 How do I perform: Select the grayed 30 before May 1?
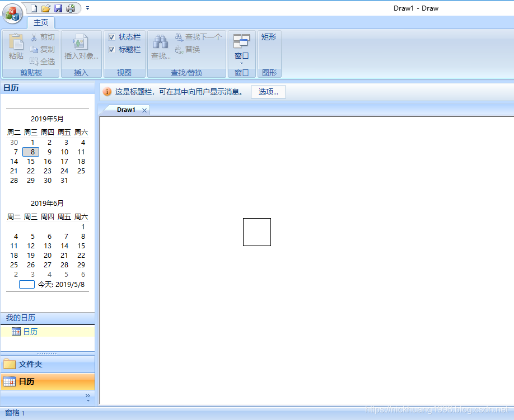coord(14,143)
